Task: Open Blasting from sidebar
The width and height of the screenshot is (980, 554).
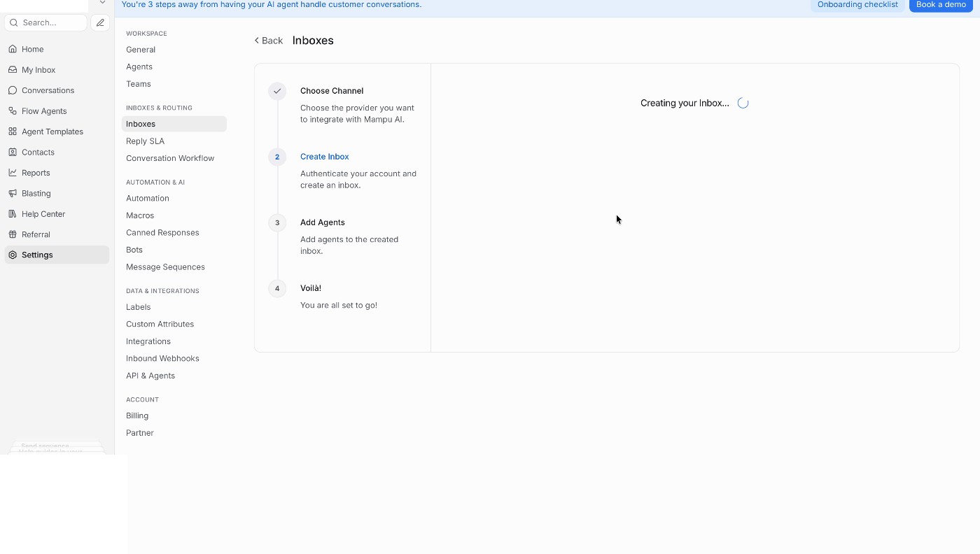Action: [x=36, y=193]
